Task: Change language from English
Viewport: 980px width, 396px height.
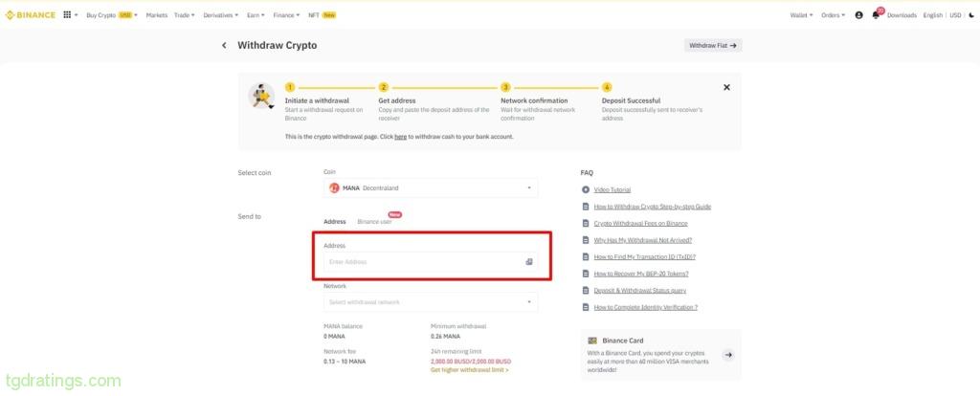Action: tap(932, 15)
